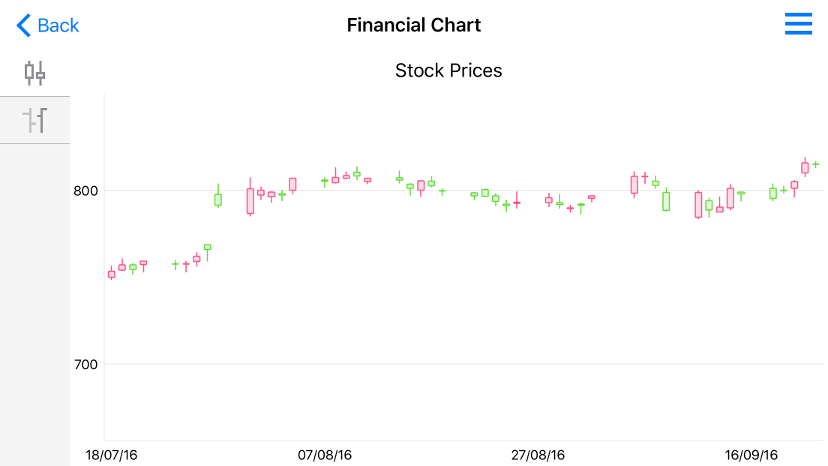
Task: Select the 16/09/16 date axis label
Action: pyautogui.click(x=751, y=455)
